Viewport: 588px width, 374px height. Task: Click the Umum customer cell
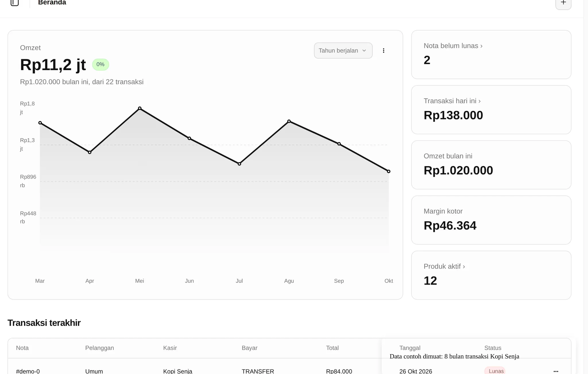pyautogui.click(x=94, y=371)
